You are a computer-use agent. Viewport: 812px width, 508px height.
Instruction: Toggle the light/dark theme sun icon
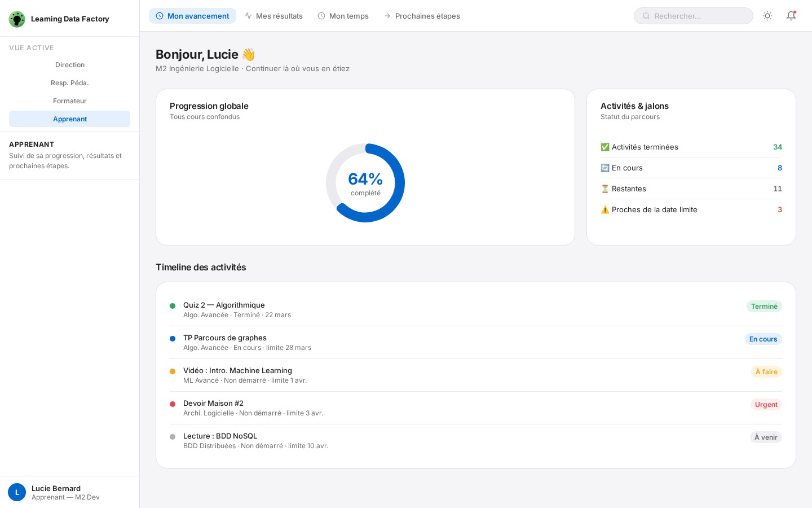click(x=767, y=16)
